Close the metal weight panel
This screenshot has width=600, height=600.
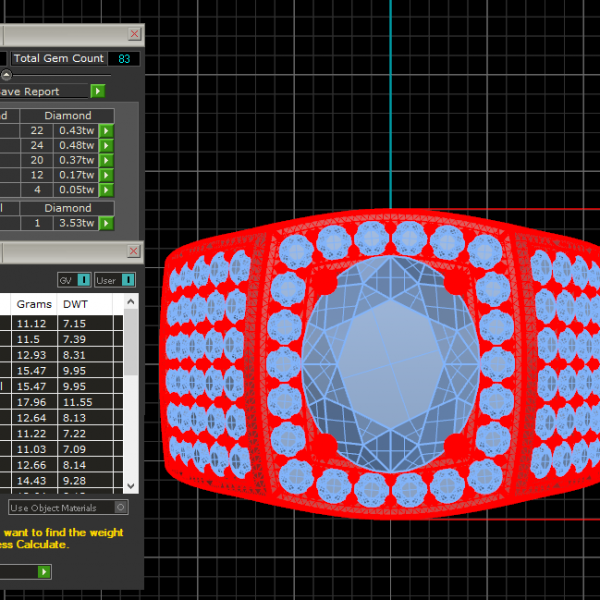point(135,251)
